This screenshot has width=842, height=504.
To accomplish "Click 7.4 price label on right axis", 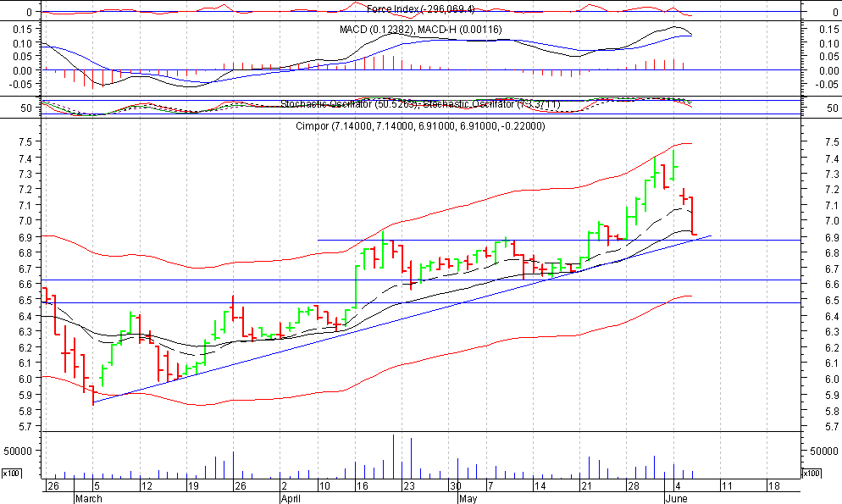I will (832, 158).
